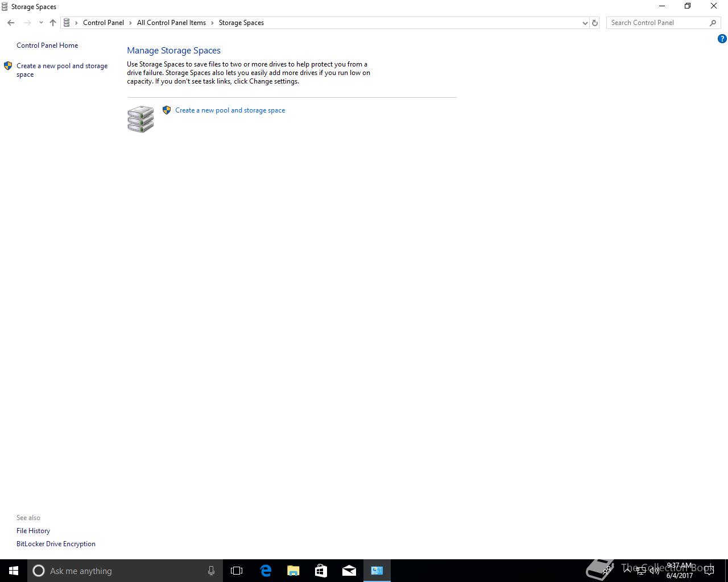This screenshot has width=728, height=582.
Task: Click the stacked drives icon
Action: 140,119
